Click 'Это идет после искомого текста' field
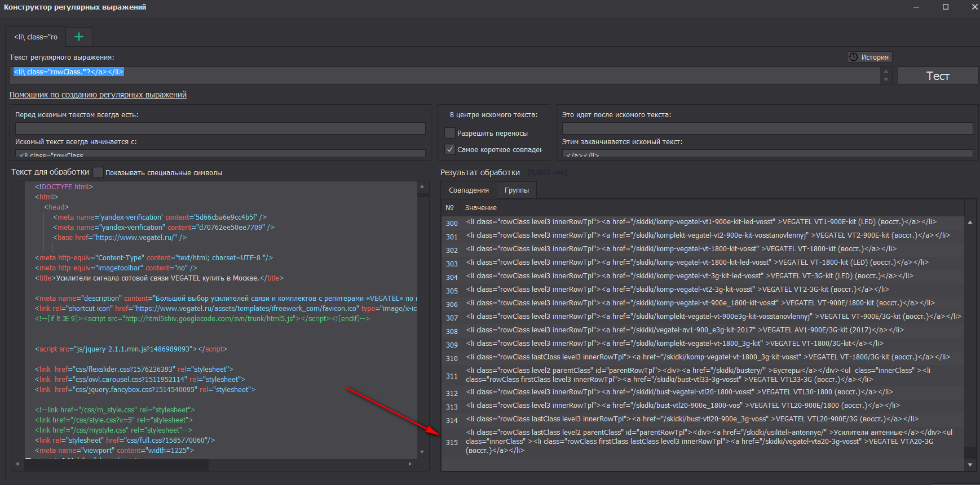The image size is (980, 485). 767,128
